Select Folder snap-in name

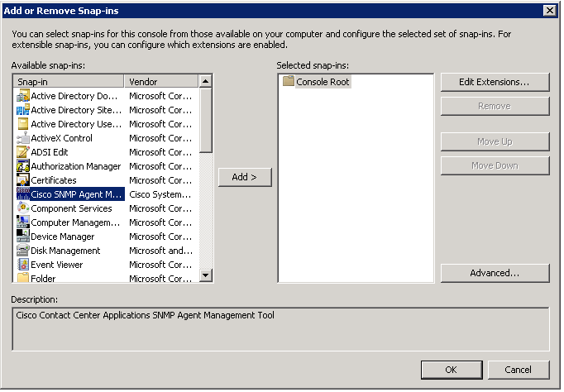(43, 279)
